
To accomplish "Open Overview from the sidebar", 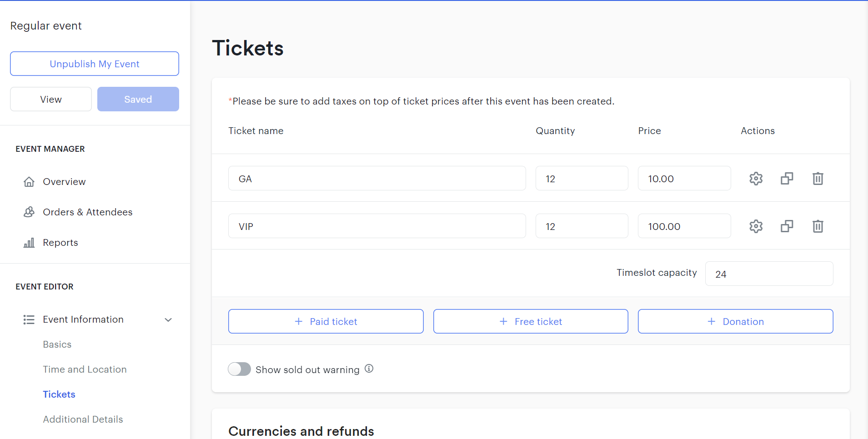I will tap(64, 182).
